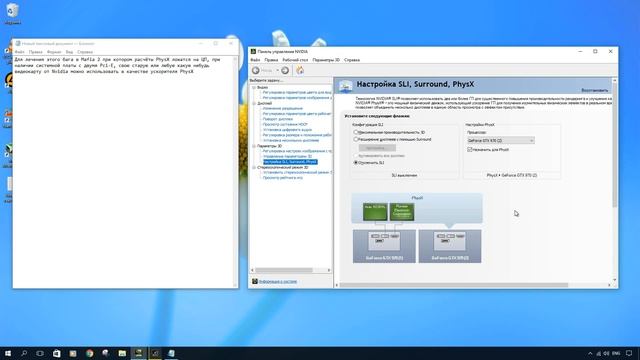The height and width of the screenshot is (360, 640).
Task: Click the volume icon in system tray
Action: click(606, 353)
